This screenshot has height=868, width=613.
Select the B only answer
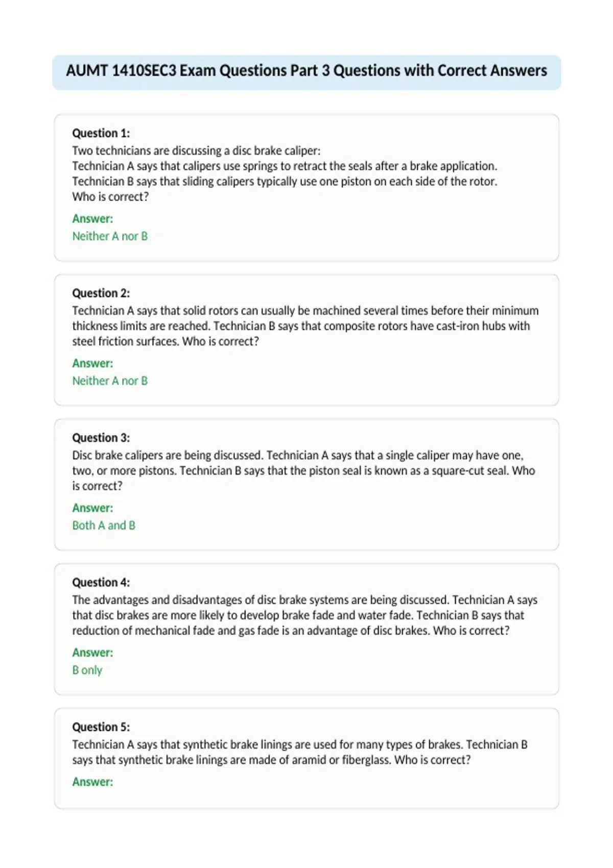pyautogui.click(x=87, y=670)
